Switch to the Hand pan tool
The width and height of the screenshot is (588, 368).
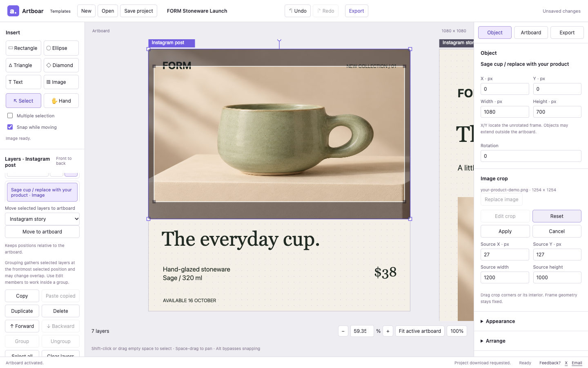coord(61,101)
